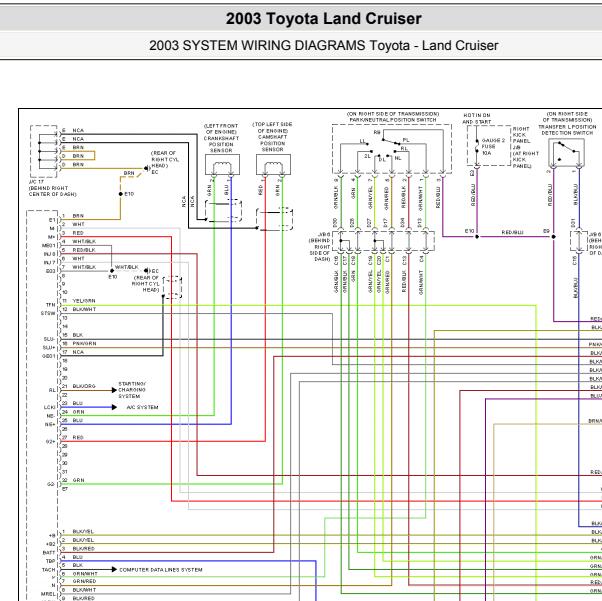Click the "HOT IN ON AND START" label
The width and height of the screenshot is (602, 601).
[x=476, y=118]
